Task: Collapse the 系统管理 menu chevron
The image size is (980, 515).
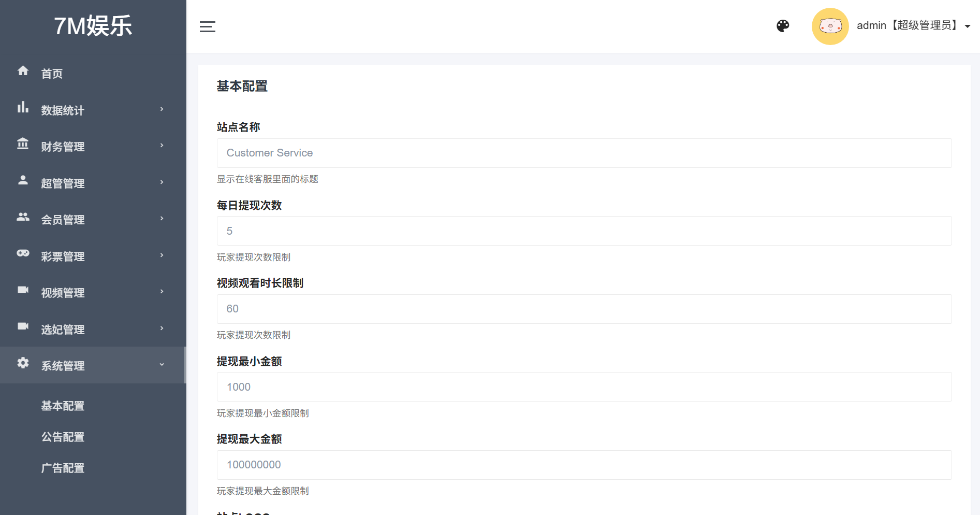Action: click(162, 365)
